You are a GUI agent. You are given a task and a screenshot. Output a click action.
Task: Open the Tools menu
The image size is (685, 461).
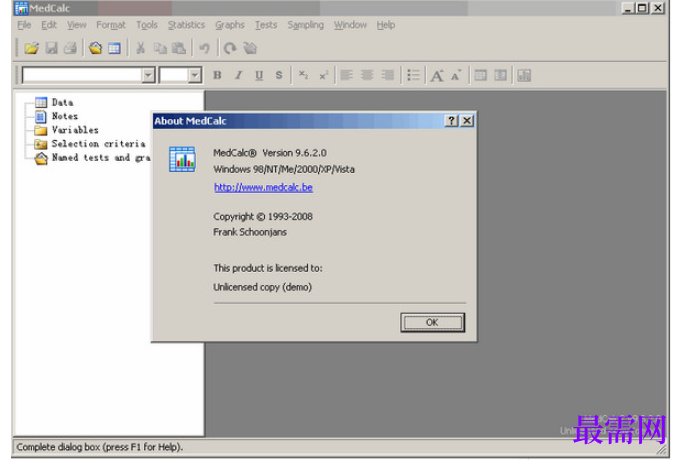click(x=147, y=25)
